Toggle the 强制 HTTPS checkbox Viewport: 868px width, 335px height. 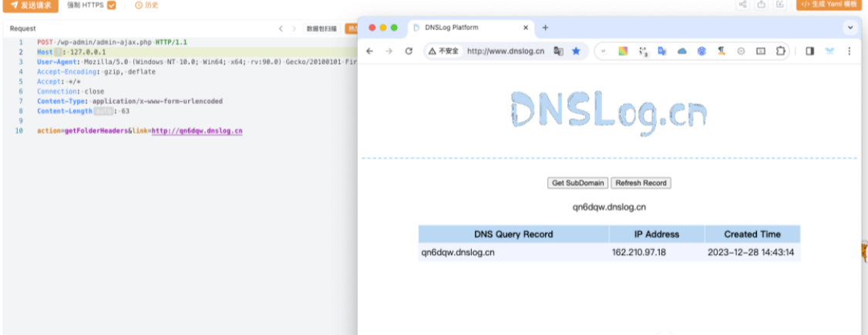point(112,5)
